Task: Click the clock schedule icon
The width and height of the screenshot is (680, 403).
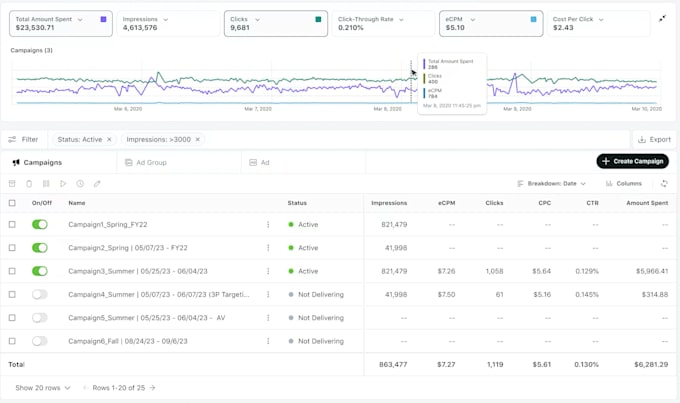Action: (x=80, y=184)
